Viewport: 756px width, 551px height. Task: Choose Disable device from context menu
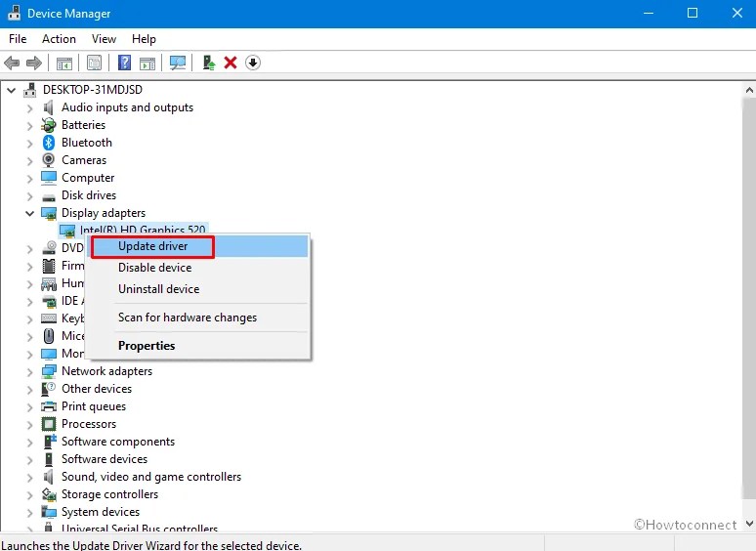click(199, 268)
